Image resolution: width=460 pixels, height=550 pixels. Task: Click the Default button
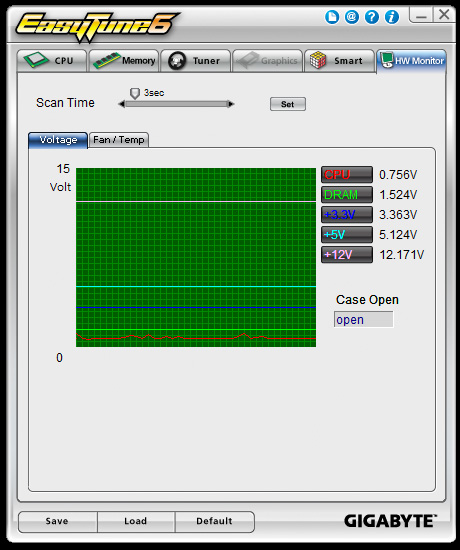pos(214,522)
